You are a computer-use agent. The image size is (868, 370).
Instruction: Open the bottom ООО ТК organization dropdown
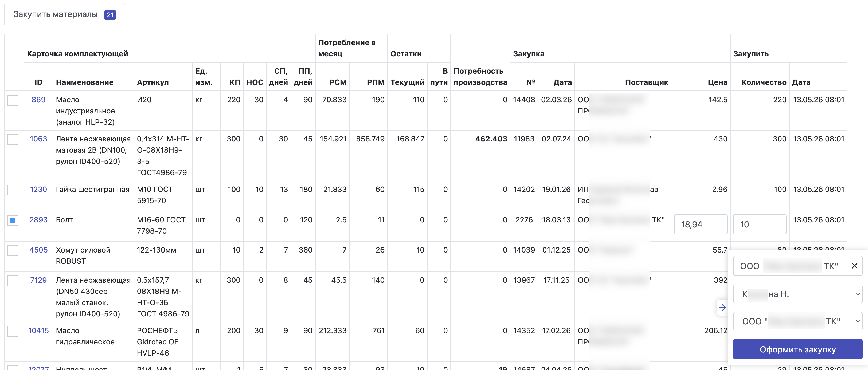tap(797, 321)
